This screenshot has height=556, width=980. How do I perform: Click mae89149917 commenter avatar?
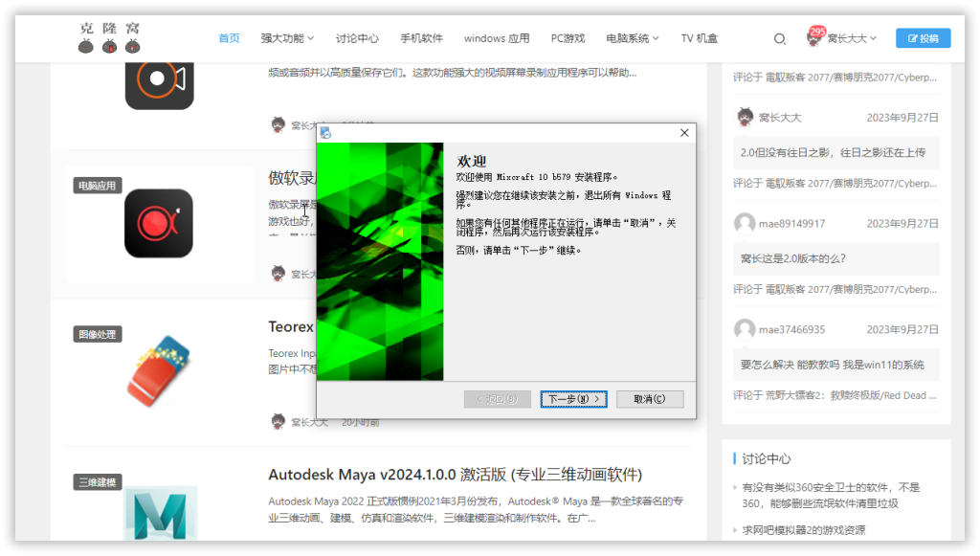745,223
